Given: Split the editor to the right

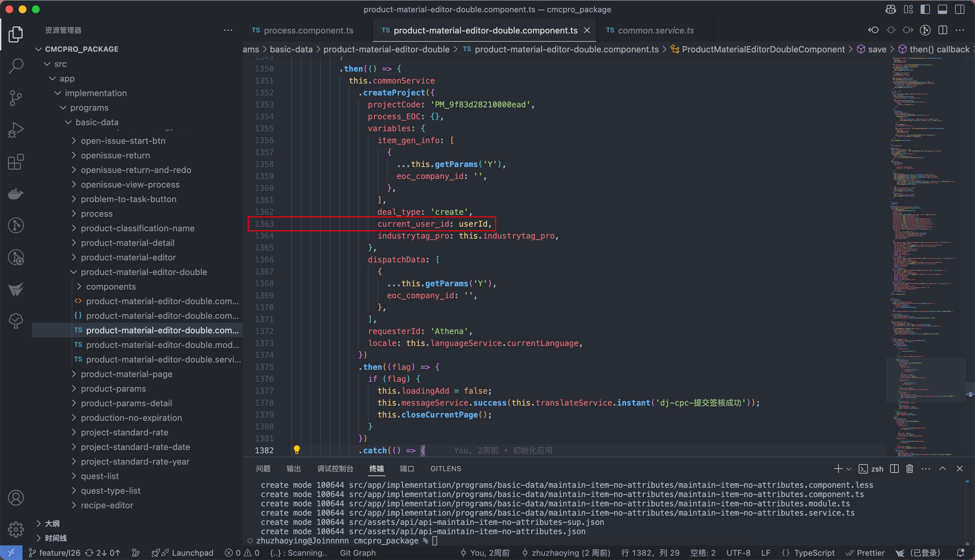Looking at the screenshot, I should 943,30.
